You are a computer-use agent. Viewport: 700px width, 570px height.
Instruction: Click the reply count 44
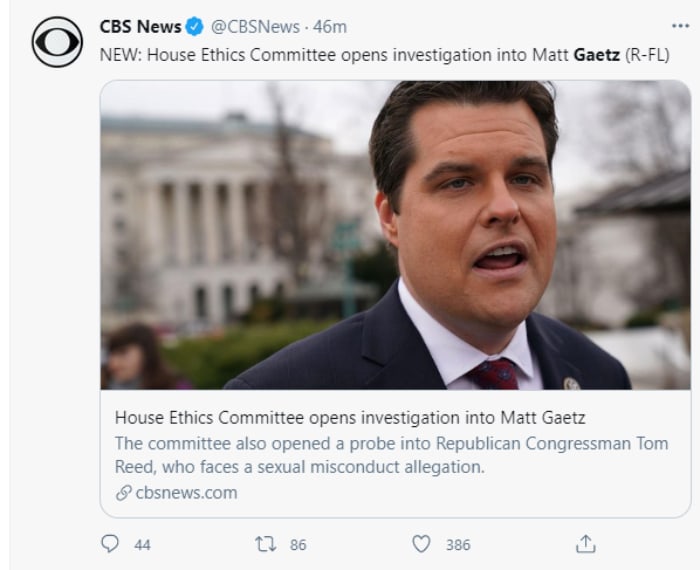(142, 544)
